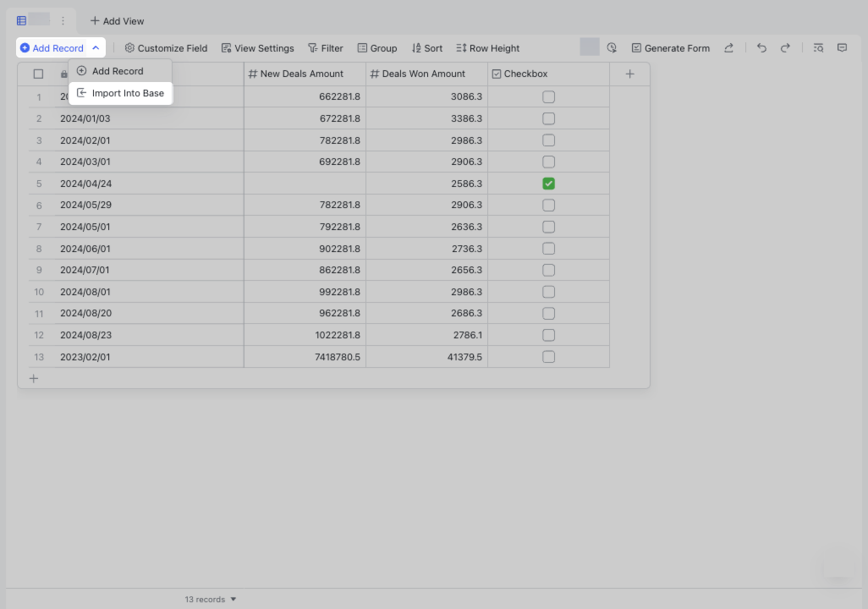
Task: Collapse the Add Record dropdown chevron
Action: pos(96,48)
